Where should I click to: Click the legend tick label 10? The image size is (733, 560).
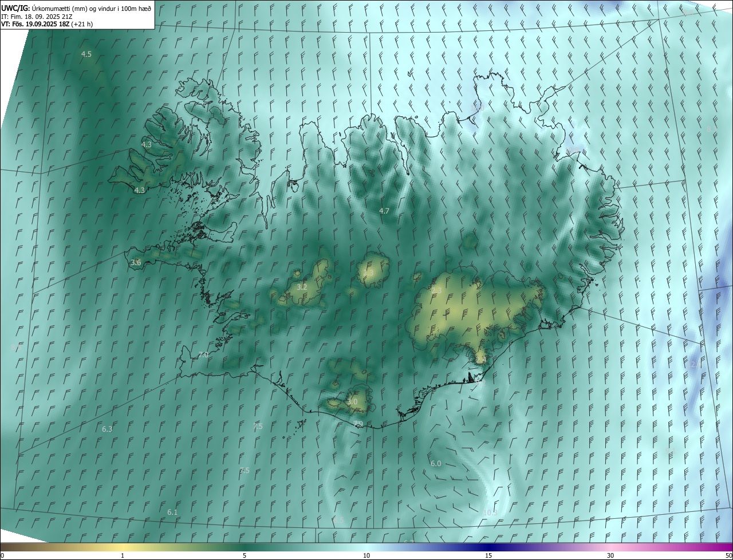pyautogui.click(x=366, y=555)
